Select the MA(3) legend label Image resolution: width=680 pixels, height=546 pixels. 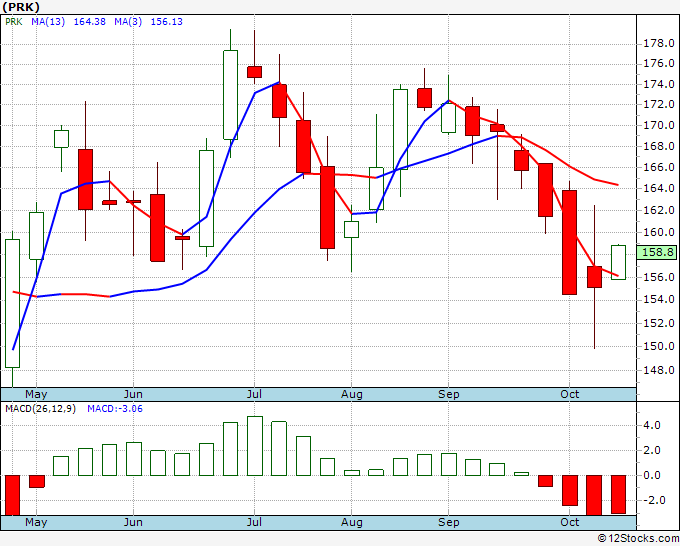click(128, 22)
